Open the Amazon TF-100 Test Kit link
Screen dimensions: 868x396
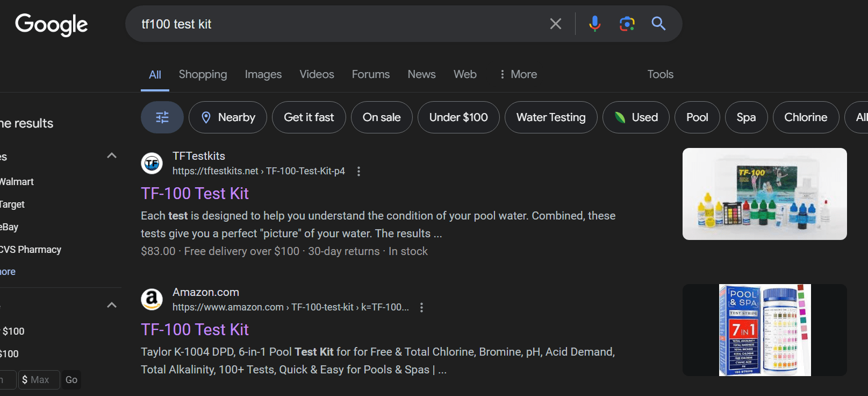(195, 330)
